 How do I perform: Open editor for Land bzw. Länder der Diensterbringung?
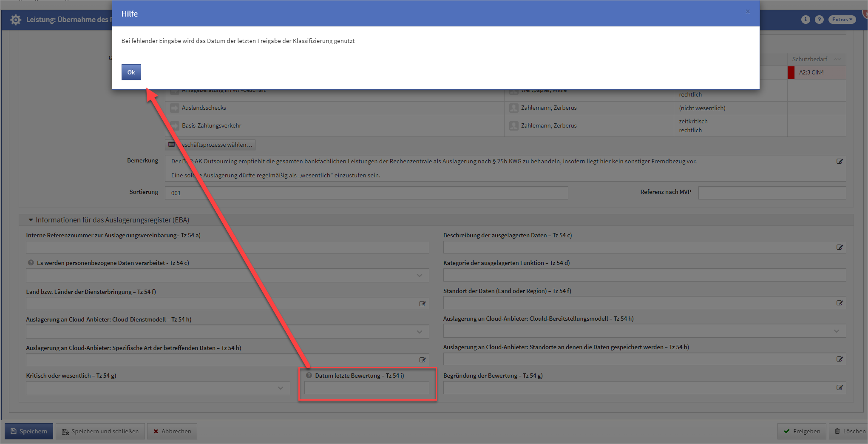pyautogui.click(x=422, y=304)
